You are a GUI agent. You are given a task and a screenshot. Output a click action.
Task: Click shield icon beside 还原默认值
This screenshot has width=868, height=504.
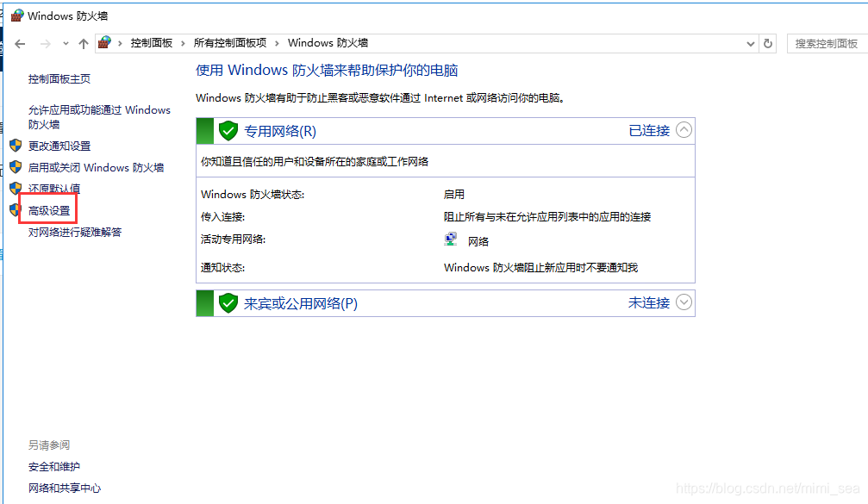point(16,188)
